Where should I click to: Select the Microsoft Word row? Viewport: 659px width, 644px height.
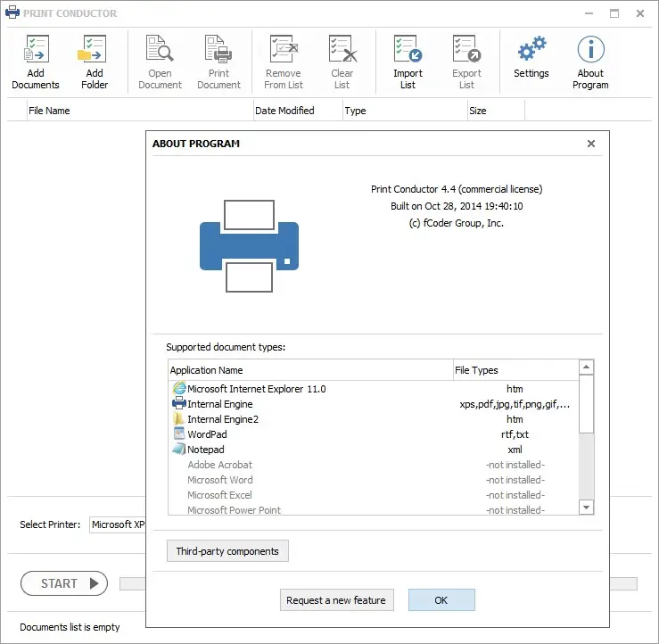(x=374, y=480)
